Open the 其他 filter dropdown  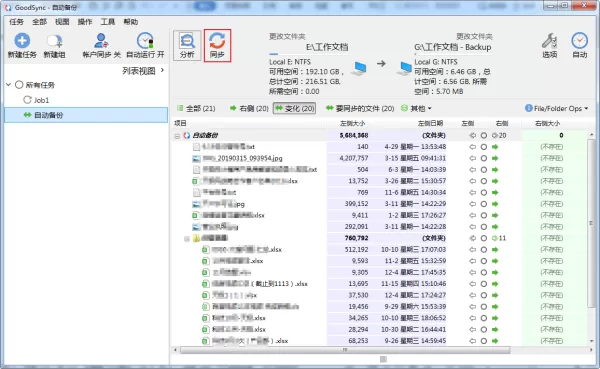[x=416, y=109]
